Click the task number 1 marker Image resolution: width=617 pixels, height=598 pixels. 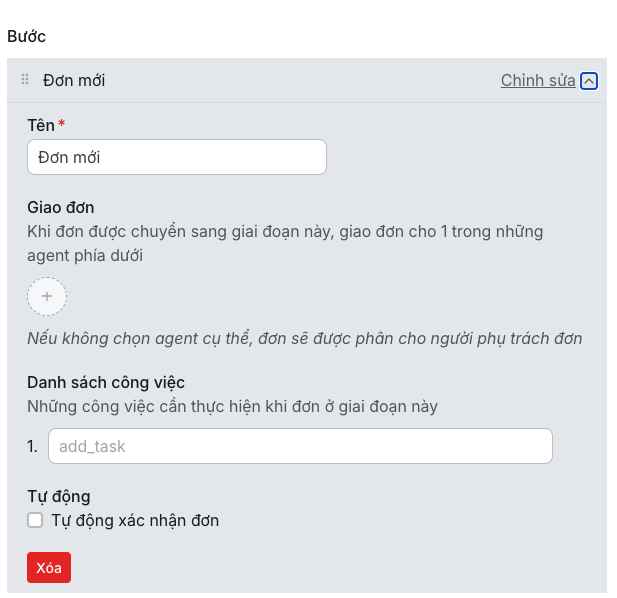tap(33, 446)
